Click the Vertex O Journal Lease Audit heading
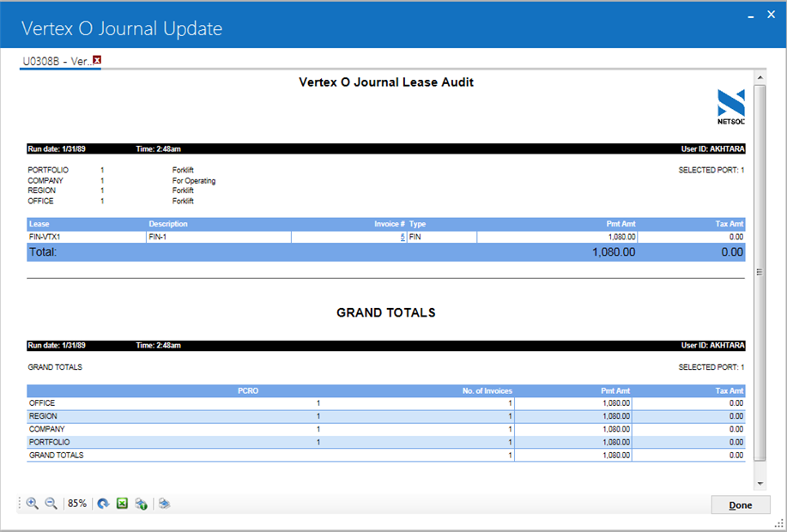Screen dimensions: 787x532 tap(386, 82)
